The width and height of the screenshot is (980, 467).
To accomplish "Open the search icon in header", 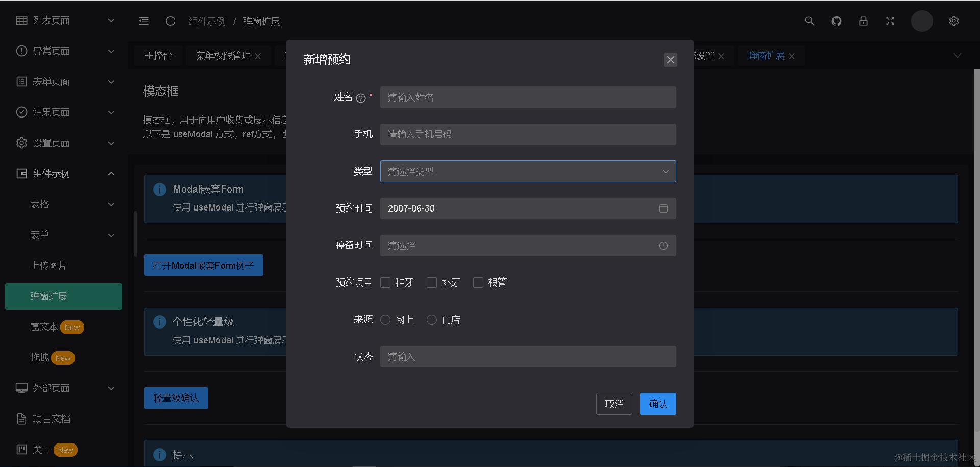I will click(810, 21).
